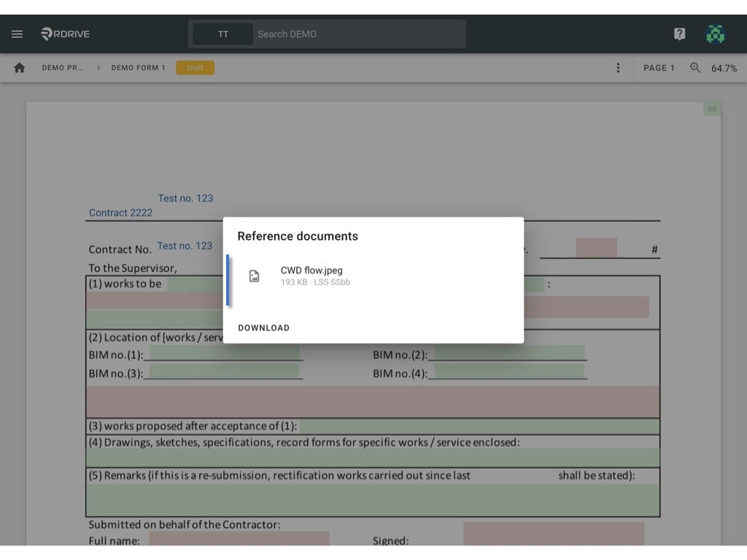Image resolution: width=747 pixels, height=560 pixels.
Task: Click the location red text area
Action: (x=373, y=402)
